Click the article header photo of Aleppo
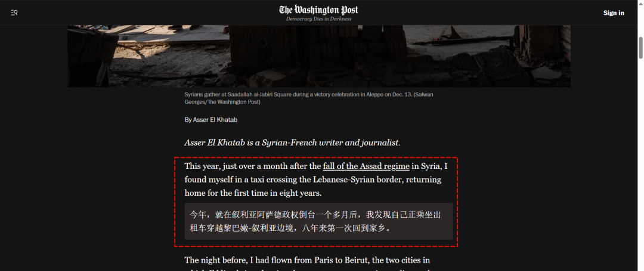This screenshot has height=271, width=644. 318,56
